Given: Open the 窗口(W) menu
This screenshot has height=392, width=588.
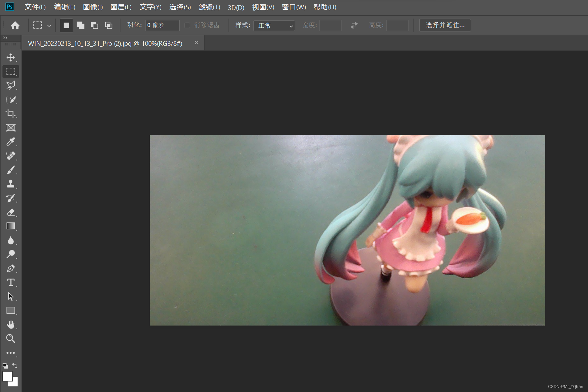Looking at the screenshot, I should pos(294,7).
